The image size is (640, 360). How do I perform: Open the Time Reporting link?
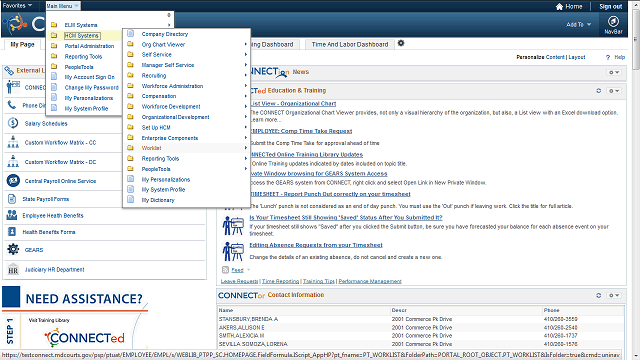pyautogui.click(x=280, y=281)
